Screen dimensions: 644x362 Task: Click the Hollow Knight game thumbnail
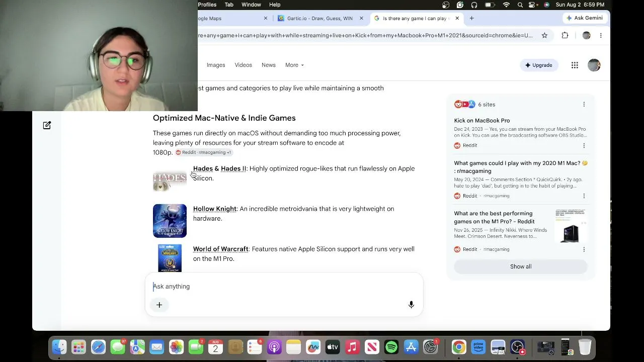point(170,221)
